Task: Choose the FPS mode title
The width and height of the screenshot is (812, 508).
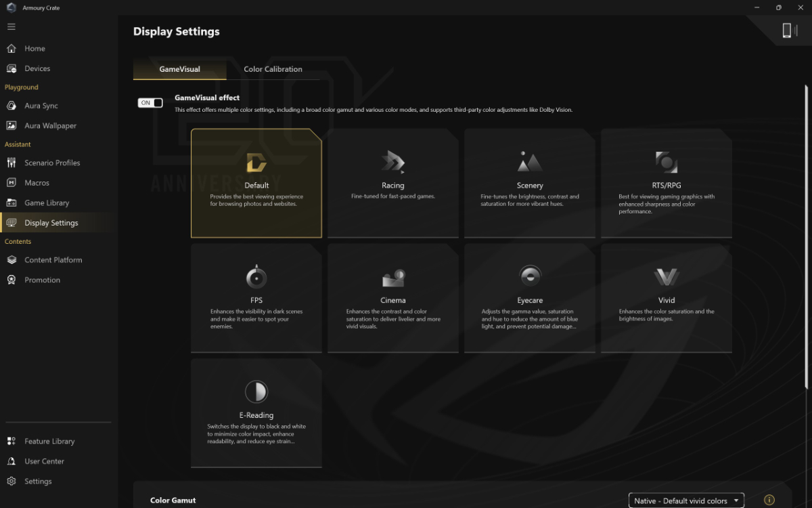Action: tap(256, 301)
